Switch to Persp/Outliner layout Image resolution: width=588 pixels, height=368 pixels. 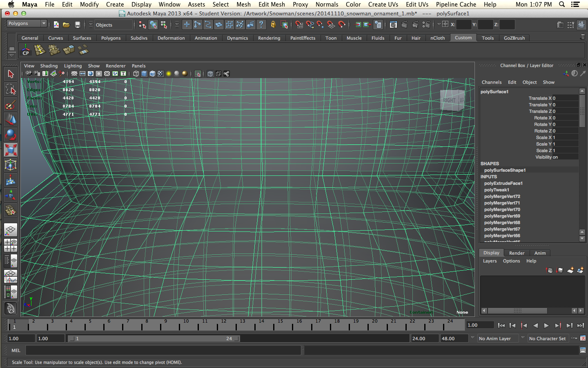(11, 260)
